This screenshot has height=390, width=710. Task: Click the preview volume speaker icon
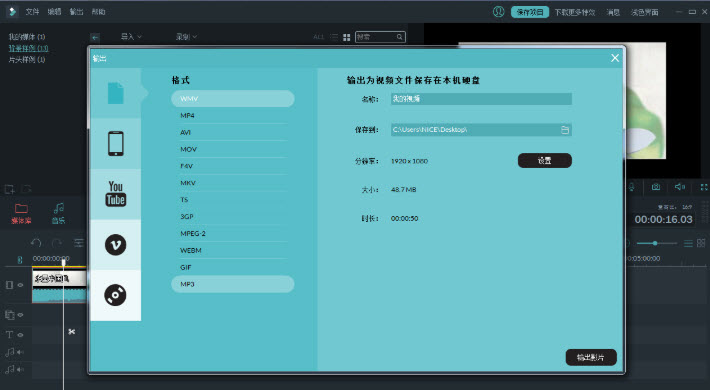point(679,187)
